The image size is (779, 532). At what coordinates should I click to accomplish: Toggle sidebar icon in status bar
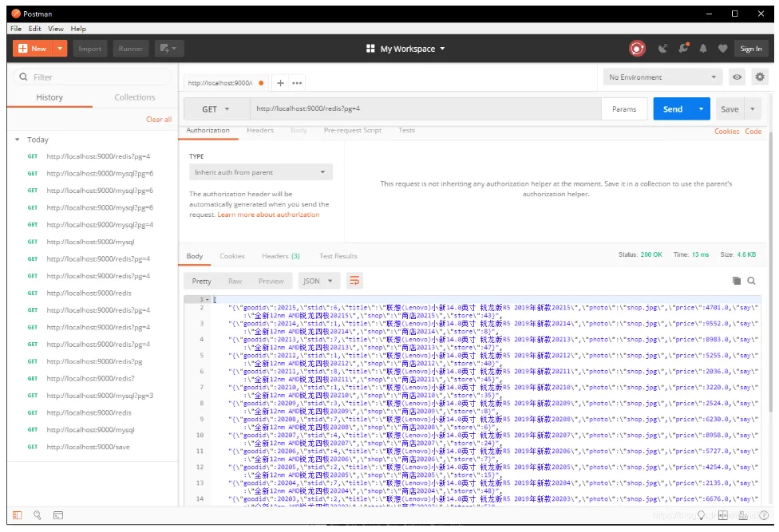(18, 515)
